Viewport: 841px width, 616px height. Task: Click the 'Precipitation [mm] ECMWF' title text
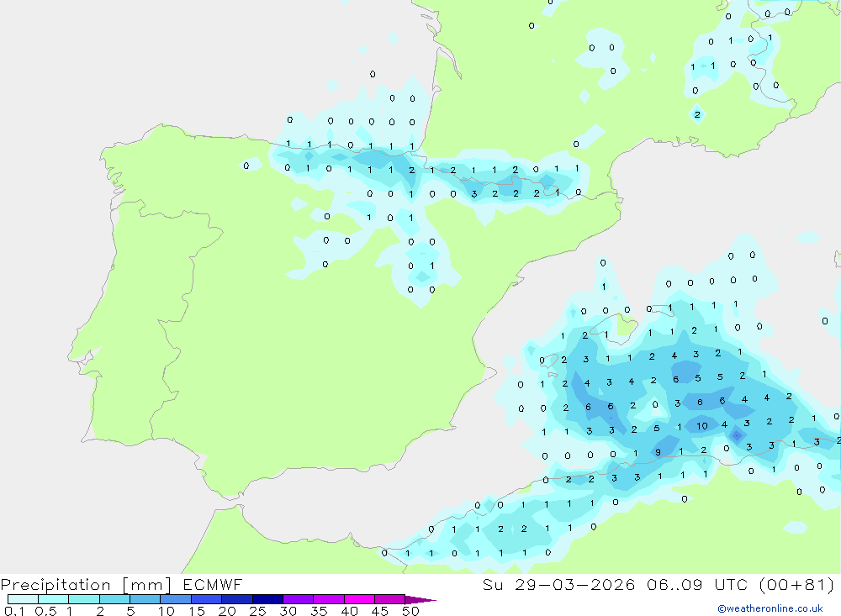[x=122, y=585]
